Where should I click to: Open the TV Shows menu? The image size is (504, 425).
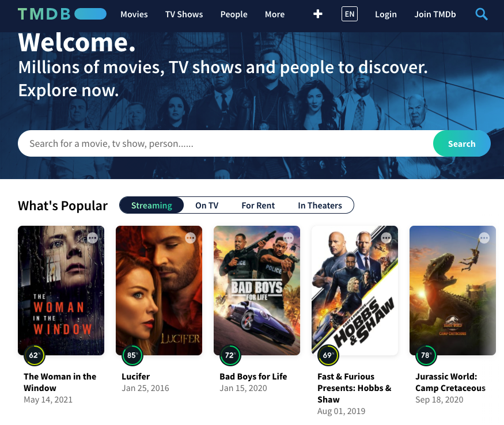pos(184,14)
